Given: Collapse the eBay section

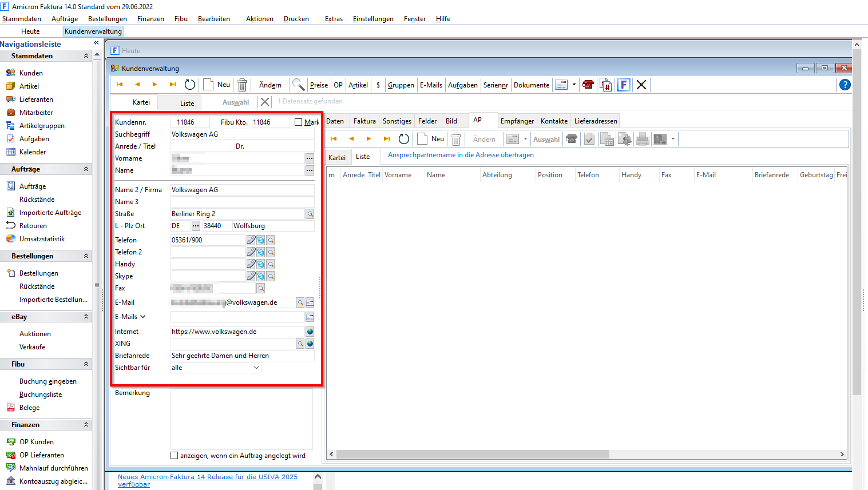Looking at the screenshot, I should pos(86,317).
